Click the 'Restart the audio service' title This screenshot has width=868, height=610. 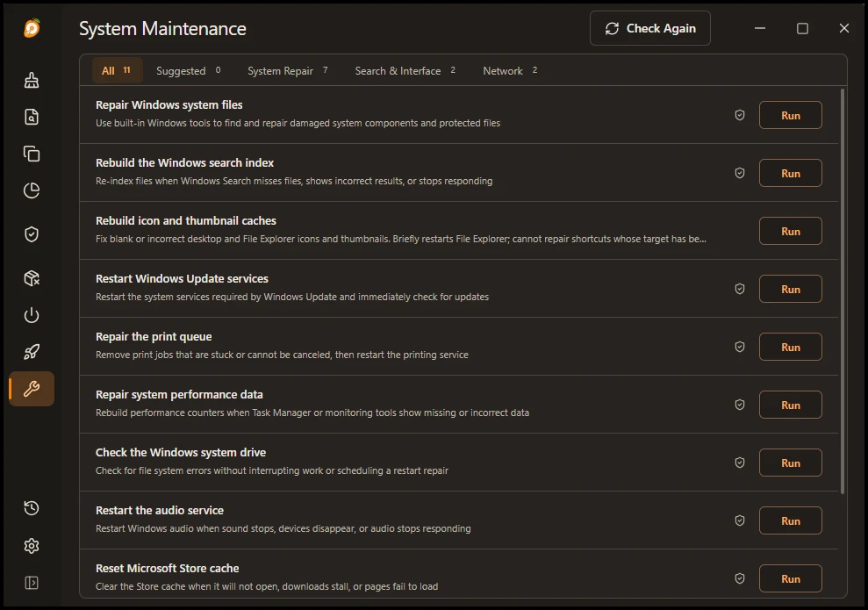pos(160,510)
